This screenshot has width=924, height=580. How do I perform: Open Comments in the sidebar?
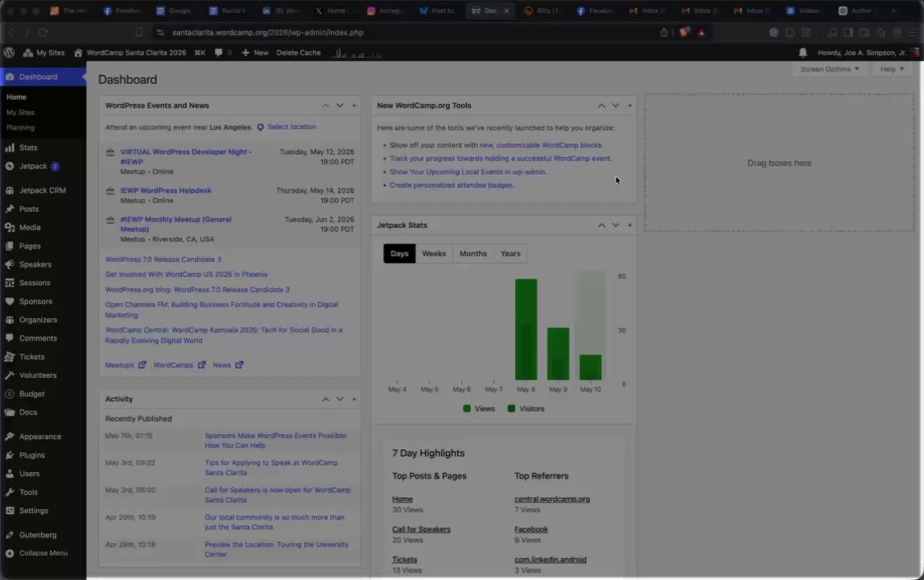click(x=38, y=338)
